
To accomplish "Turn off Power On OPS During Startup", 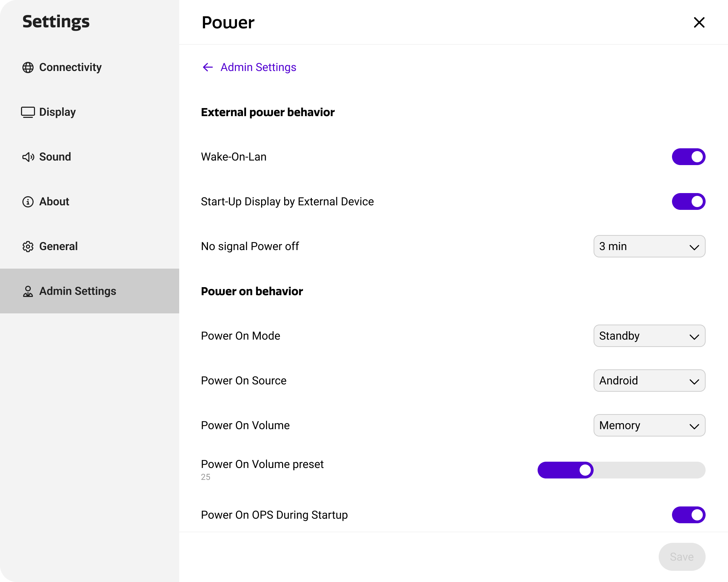I will point(688,515).
